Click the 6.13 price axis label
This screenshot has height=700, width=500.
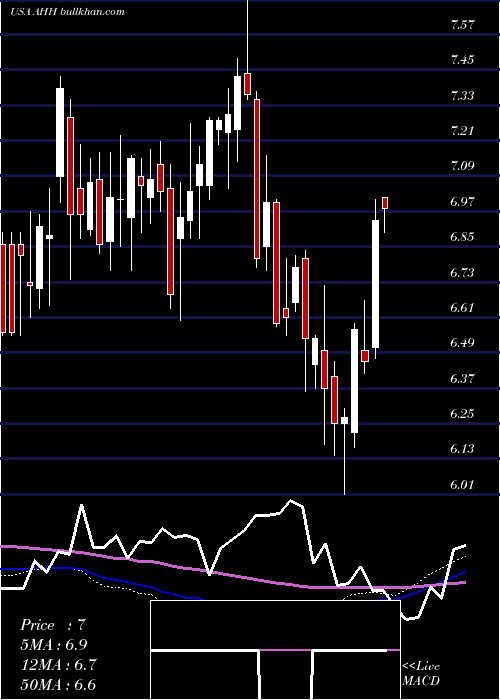462,449
